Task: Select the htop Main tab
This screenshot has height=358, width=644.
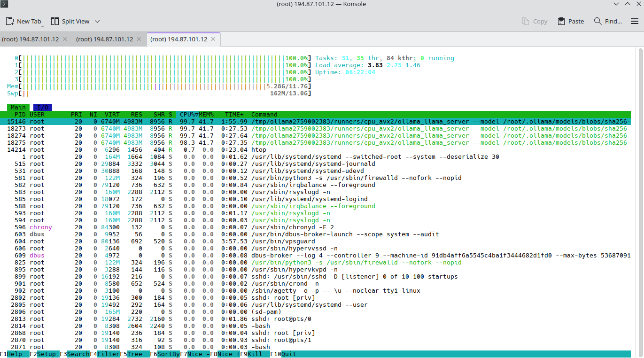Action: tap(18, 108)
